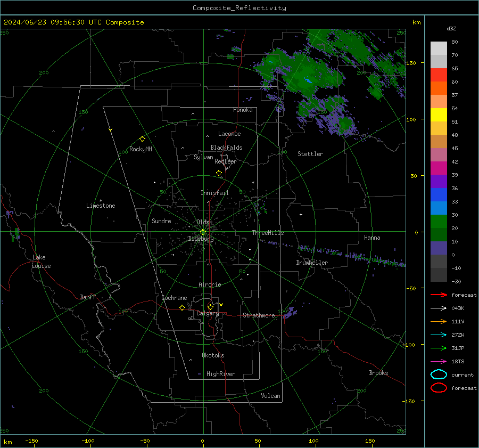Click the asterisk marker above Limestone
The width and height of the screenshot is (479, 448).
pos(101,201)
